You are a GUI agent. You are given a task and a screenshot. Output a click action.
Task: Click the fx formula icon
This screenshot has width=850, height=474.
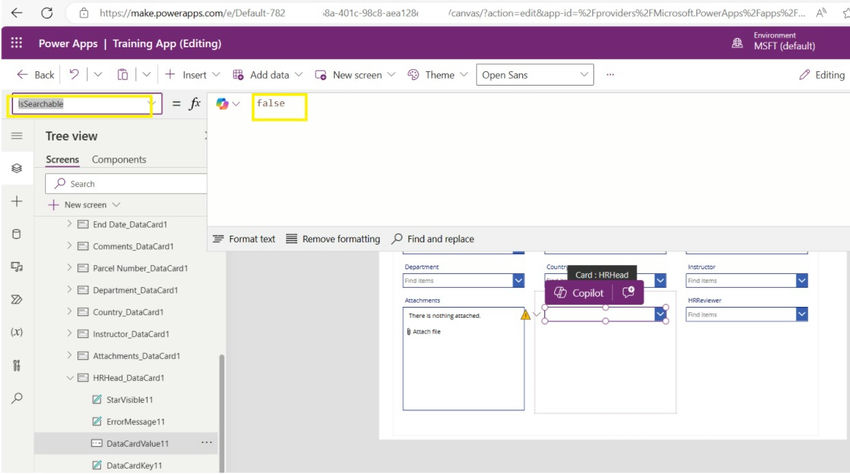[195, 103]
